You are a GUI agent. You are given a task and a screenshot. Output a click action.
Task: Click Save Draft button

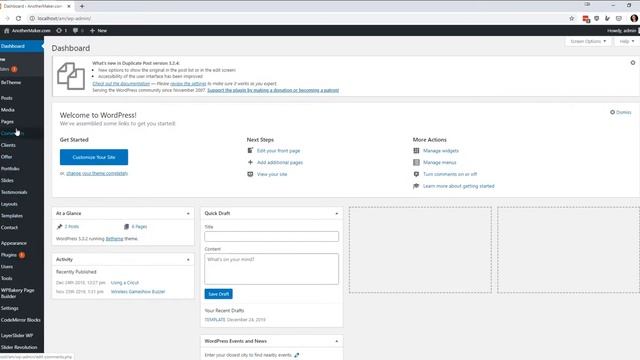pyautogui.click(x=218, y=294)
